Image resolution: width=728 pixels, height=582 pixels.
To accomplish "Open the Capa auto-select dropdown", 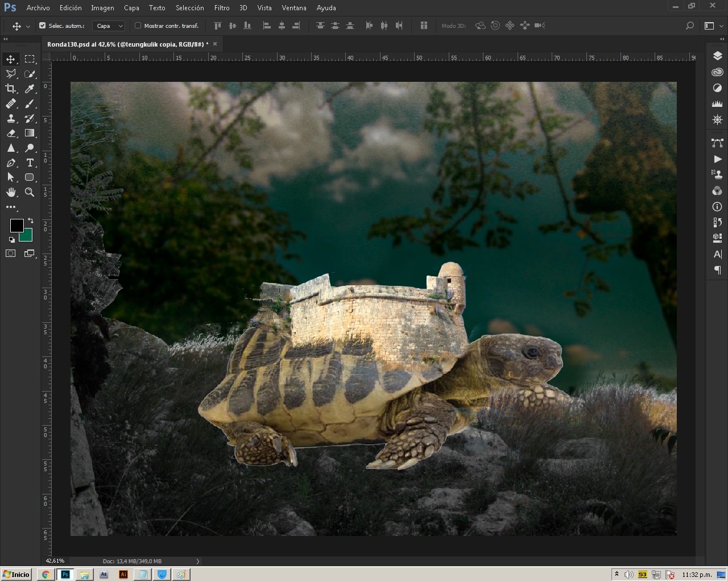I will (x=109, y=26).
